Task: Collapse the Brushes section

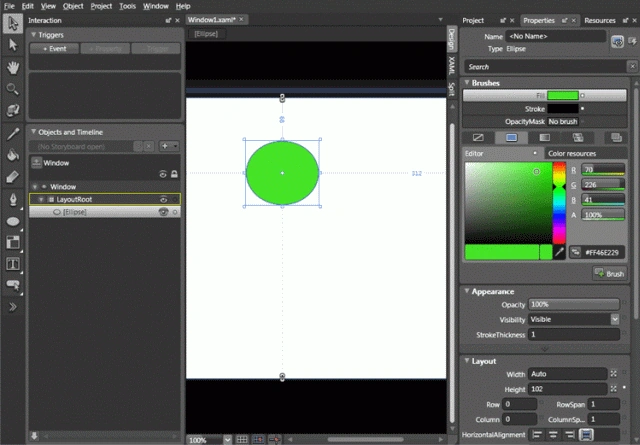Action: coord(467,83)
